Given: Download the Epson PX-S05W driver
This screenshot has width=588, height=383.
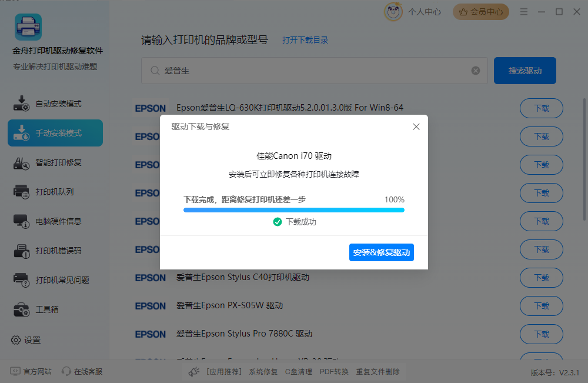Looking at the screenshot, I should pyautogui.click(x=541, y=306).
